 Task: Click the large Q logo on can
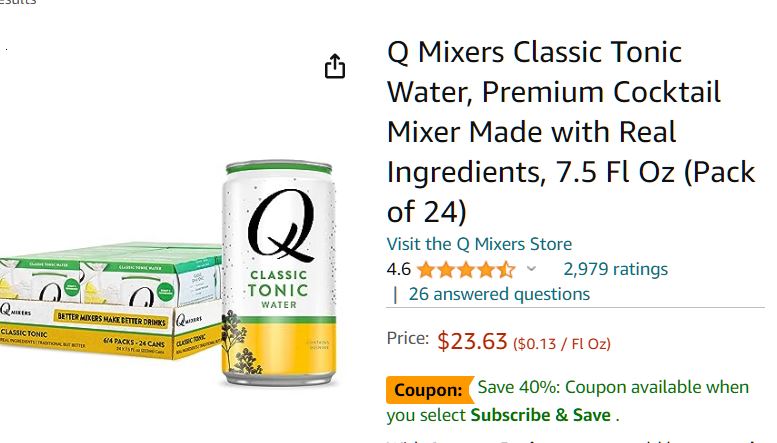(281, 225)
